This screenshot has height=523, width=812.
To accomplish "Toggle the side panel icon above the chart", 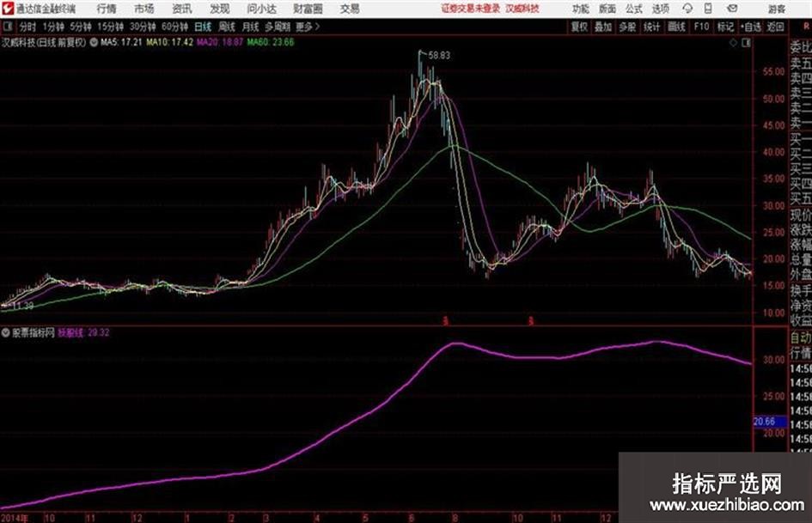I will tap(746, 42).
